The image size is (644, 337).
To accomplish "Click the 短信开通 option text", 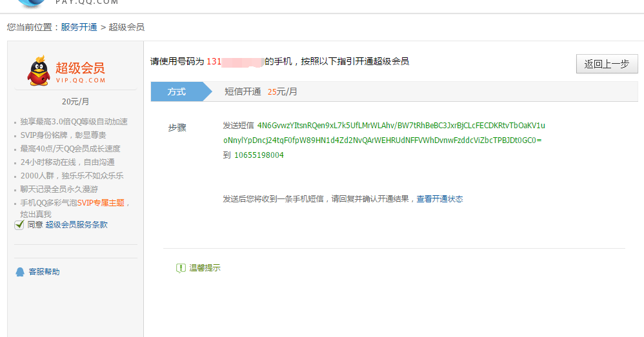I will [x=243, y=91].
